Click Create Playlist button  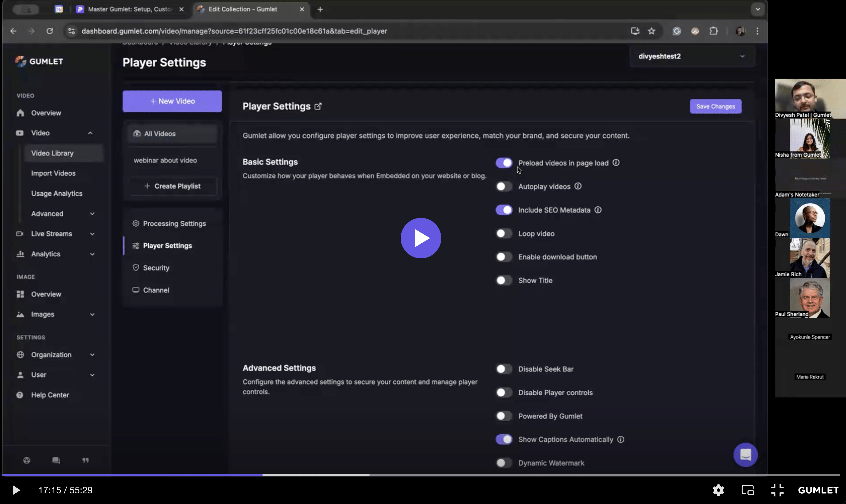(173, 186)
